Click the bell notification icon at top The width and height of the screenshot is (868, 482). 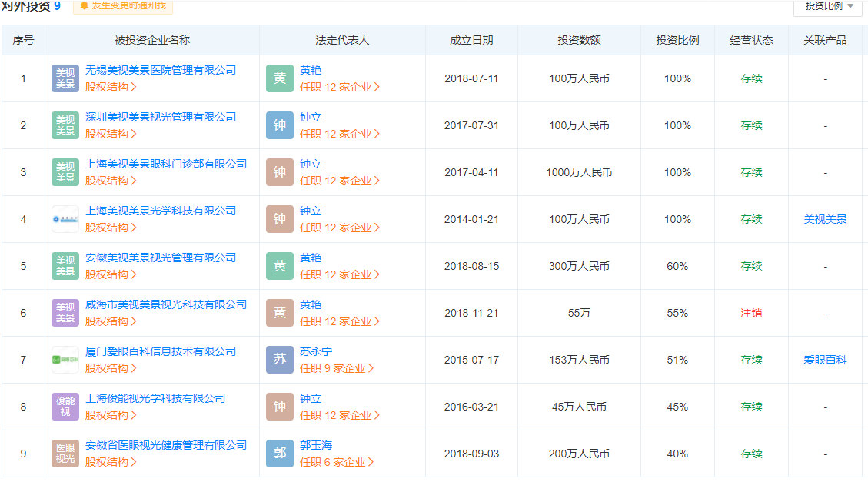tap(84, 6)
